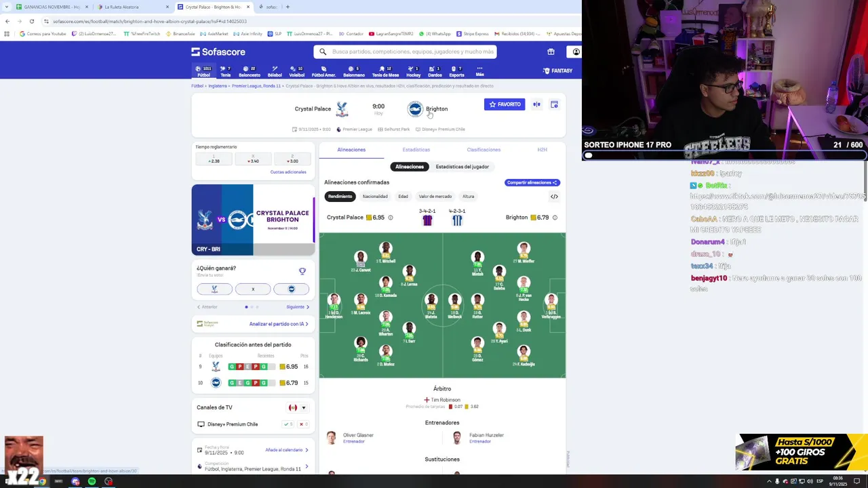The image size is (868, 488).
Task: Select the Tenis de Mesa sport icon
Action: (x=385, y=71)
